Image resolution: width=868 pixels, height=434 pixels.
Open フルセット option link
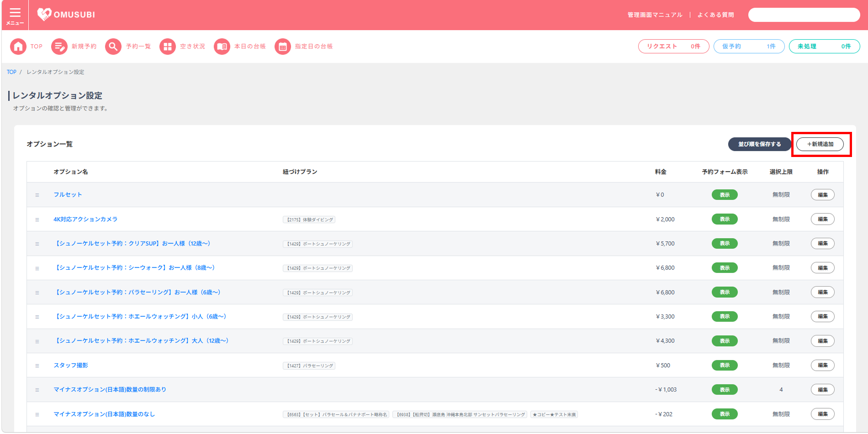point(68,195)
